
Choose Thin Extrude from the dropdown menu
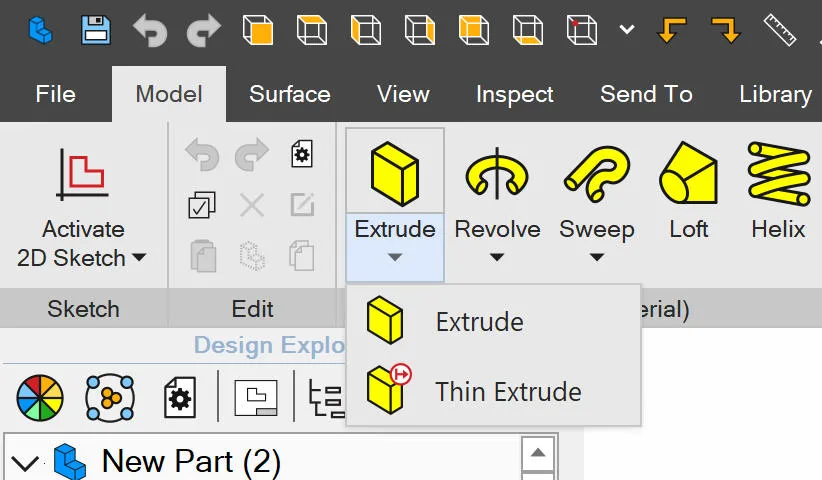point(493,391)
